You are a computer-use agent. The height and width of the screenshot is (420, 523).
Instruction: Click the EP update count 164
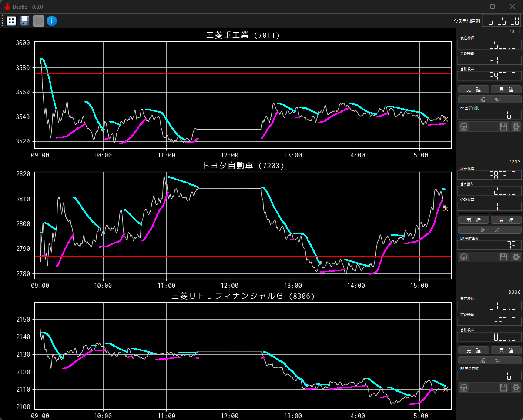coord(490,376)
